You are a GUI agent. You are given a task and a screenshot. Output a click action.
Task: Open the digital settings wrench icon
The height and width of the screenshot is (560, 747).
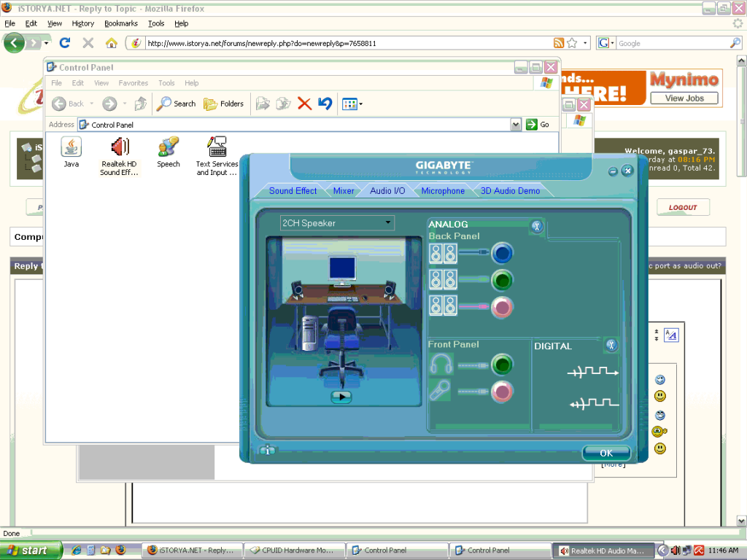point(611,345)
